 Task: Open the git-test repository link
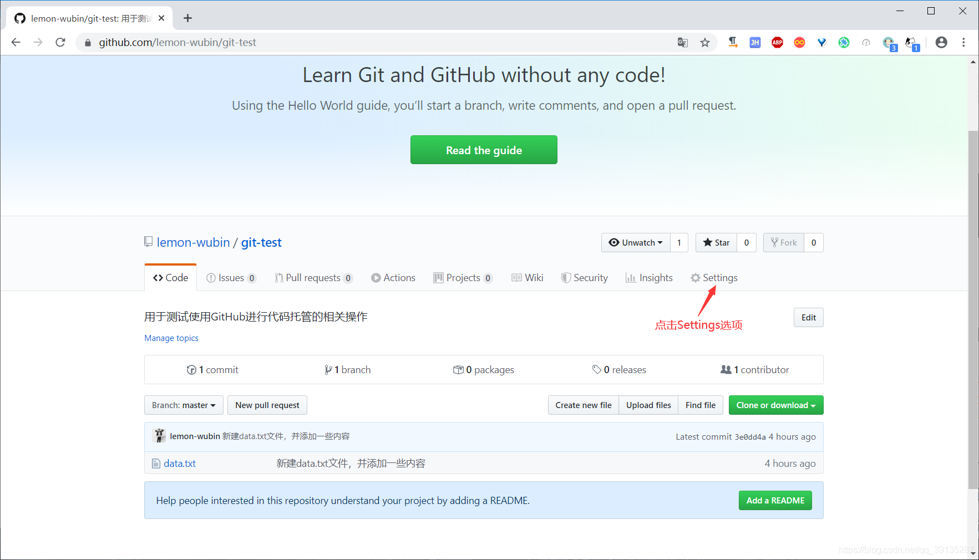click(x=261, y=242)
